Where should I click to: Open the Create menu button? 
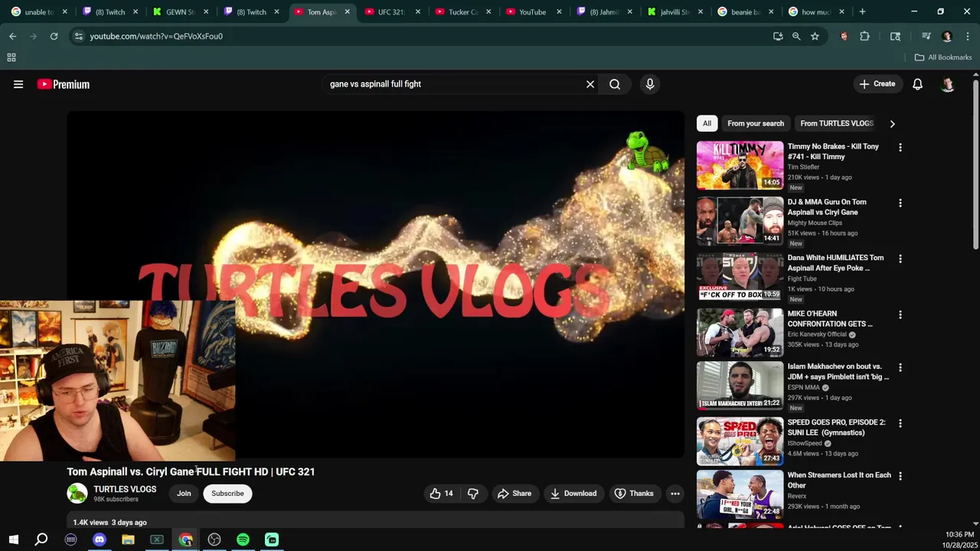click(x=877, y=84)
